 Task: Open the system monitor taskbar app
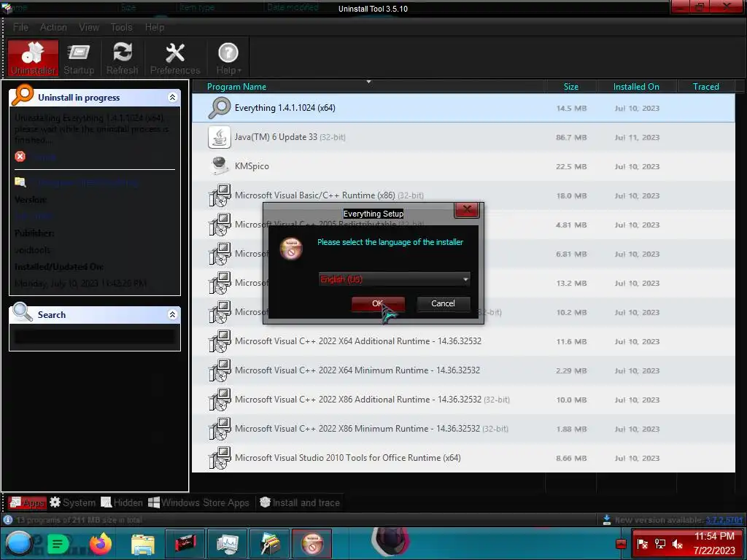coord(228,543)
